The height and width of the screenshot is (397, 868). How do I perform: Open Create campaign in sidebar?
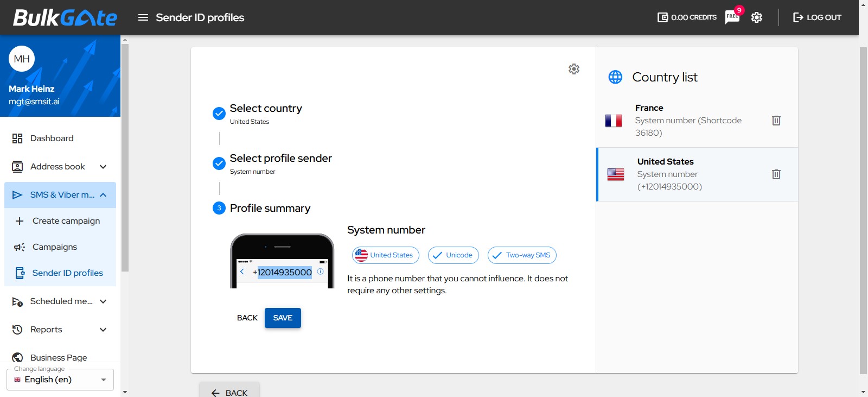point(60,221)
